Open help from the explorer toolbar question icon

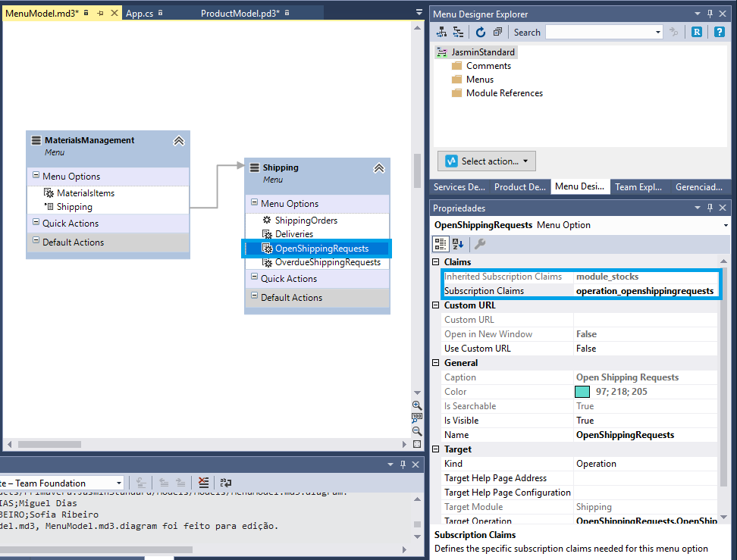click(x=719, y=32)
